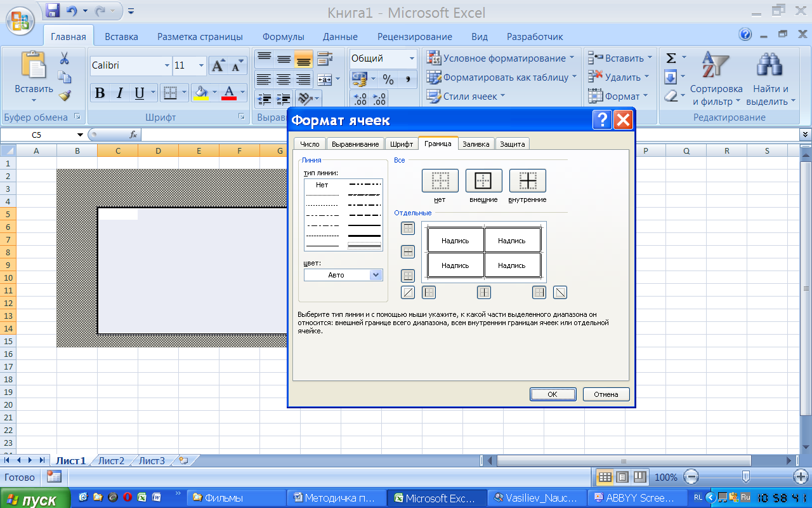Increase font size with large A icon
Image resolution: width=812 pixels, height=508 pixels.
pyautogui.click(x=218, y=65)
